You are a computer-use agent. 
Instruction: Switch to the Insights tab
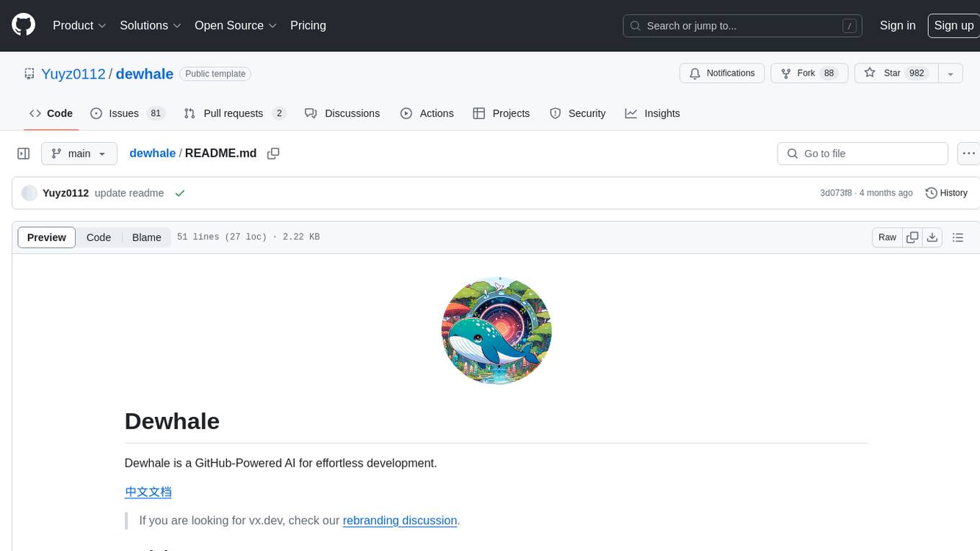652,113
